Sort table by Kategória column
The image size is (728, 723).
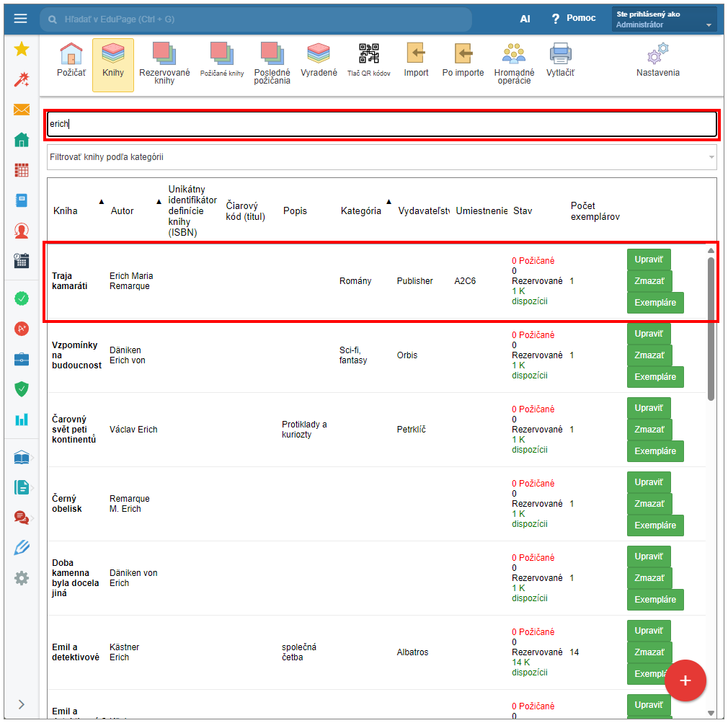361,210
